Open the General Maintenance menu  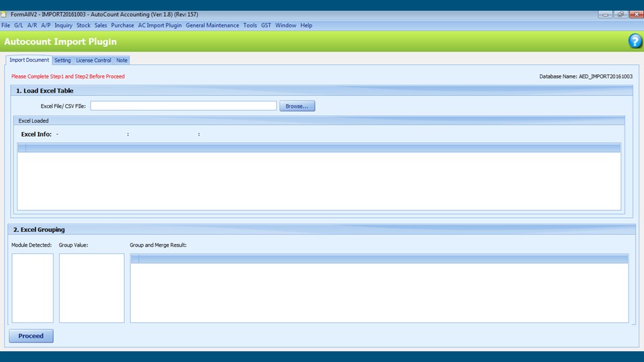coord(212,25)
